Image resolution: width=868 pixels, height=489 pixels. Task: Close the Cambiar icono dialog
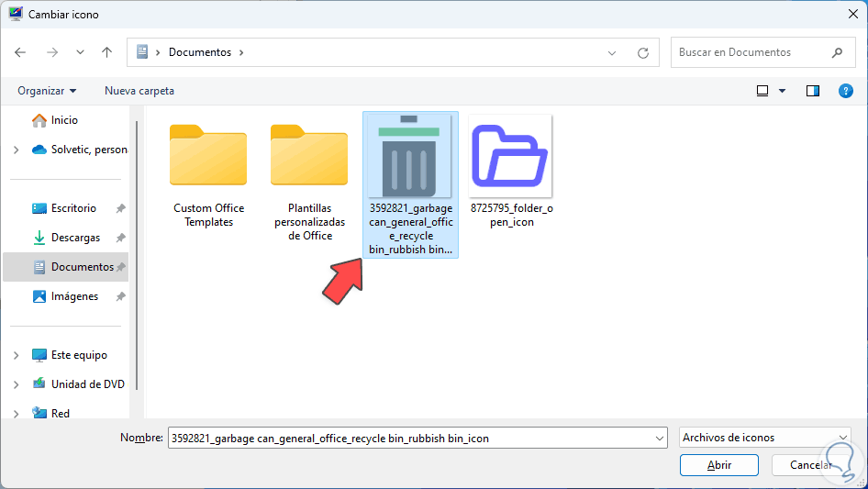(853, 14)
